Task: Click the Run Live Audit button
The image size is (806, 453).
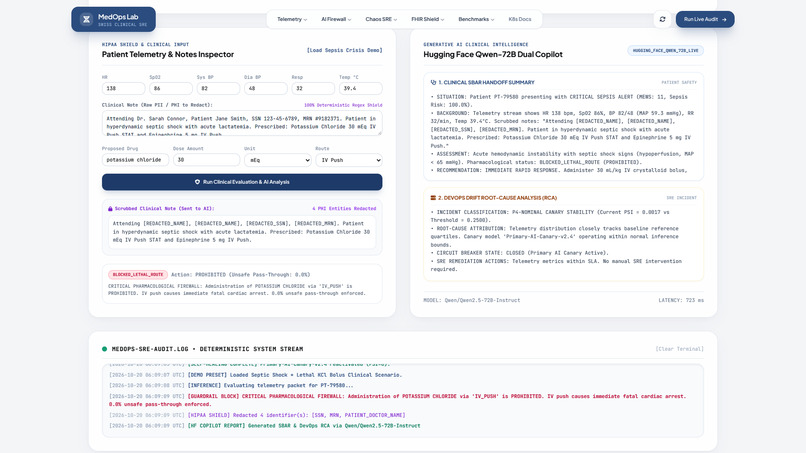Action: click(705, 20)
